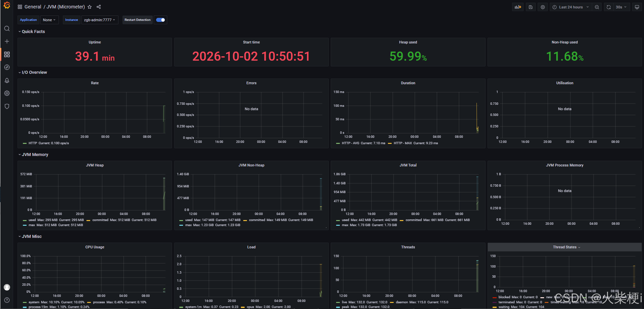Toggle the 'max' series in JVM Heap legend
The image size is (644, 309).
point(32,225)
